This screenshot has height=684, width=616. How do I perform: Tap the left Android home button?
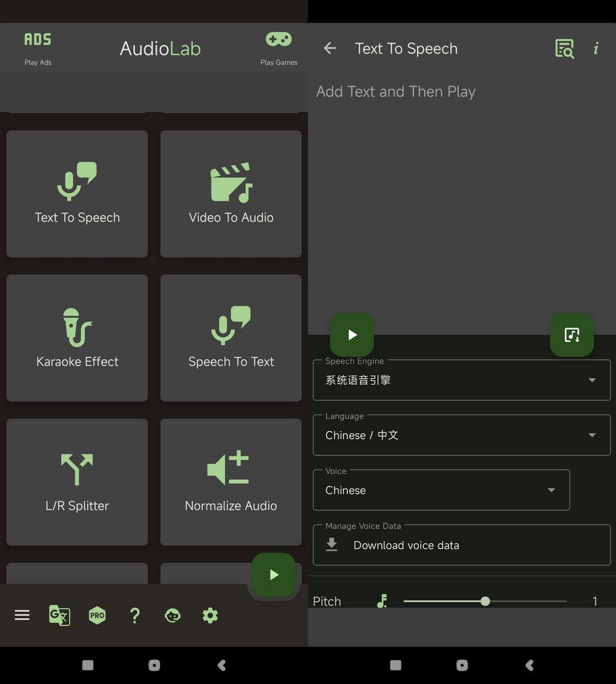[x=154, y=665]
